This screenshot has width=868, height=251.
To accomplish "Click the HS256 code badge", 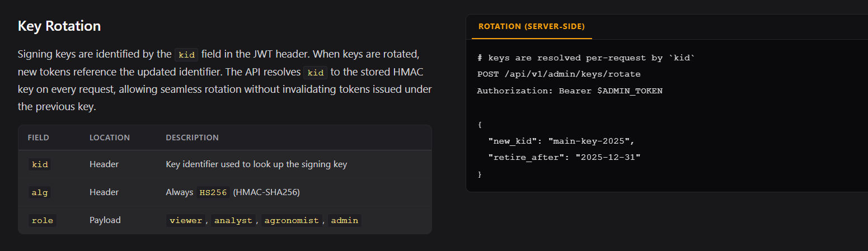I will point(213,192).
